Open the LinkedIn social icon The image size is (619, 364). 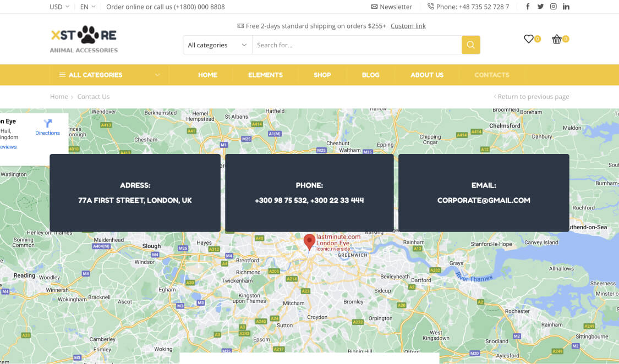coord(566,7)
